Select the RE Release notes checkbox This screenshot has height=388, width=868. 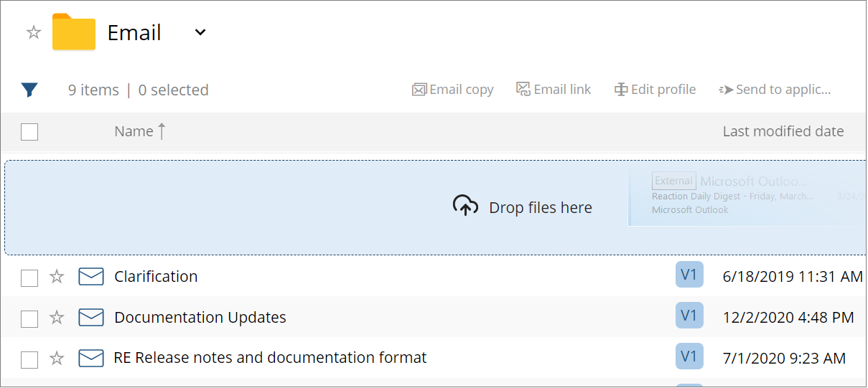pyautogui.click(x=29, y=359)
